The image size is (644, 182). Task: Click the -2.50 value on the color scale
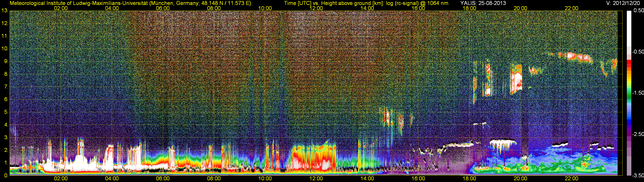click(638, 134)
